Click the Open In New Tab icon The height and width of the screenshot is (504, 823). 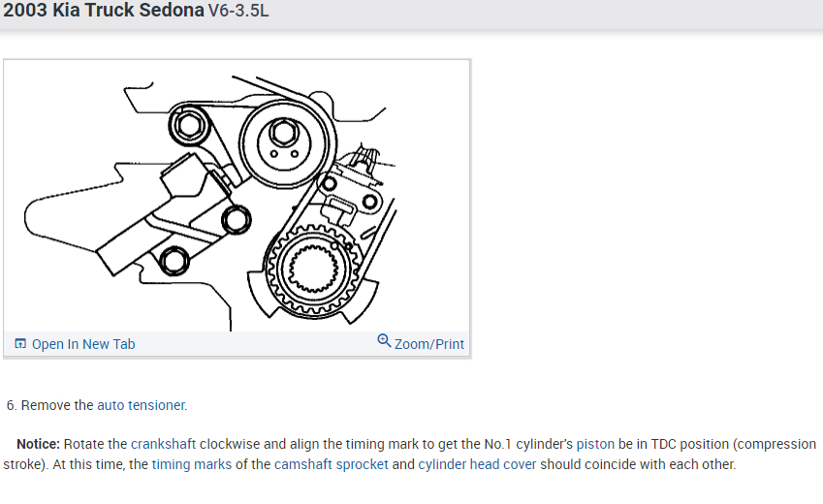coord(20,344)
